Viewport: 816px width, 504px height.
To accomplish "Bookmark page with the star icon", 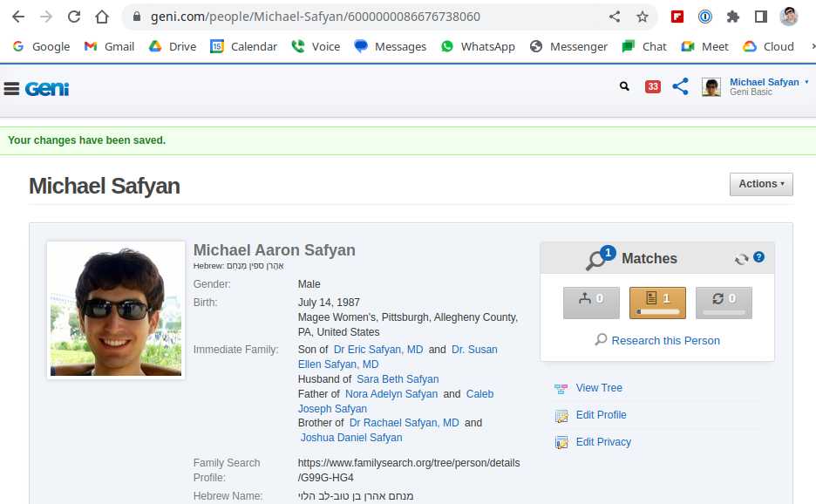I will point(643,17).
